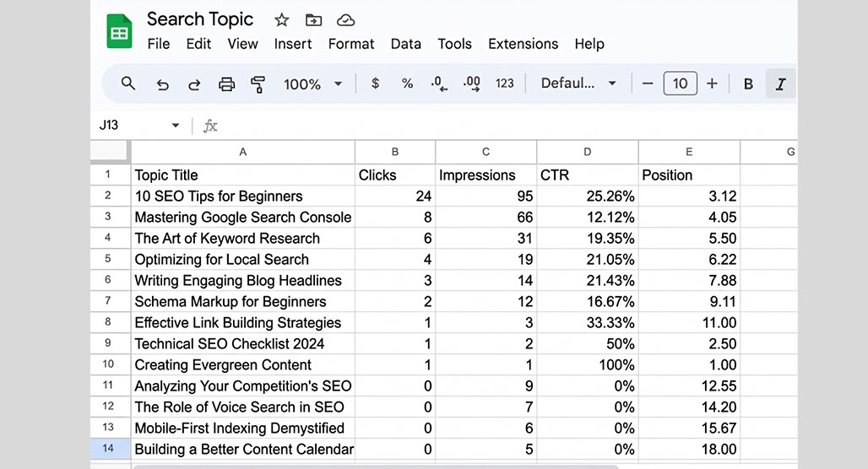868x469 pixels.
Task: Print the spreadsheet
Action: coord(226,84)
